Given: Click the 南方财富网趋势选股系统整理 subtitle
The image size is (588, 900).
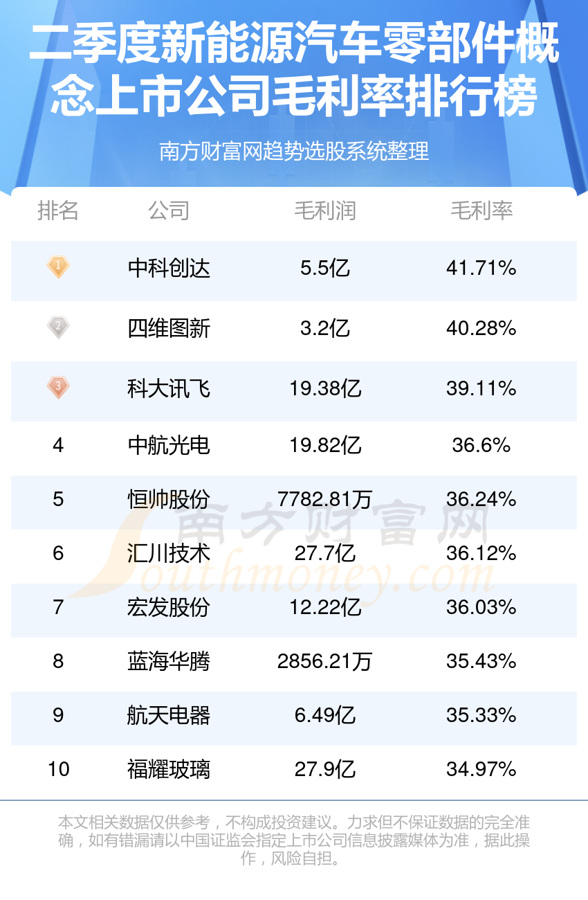Looking at the screenshot, I should pos(294,151).
